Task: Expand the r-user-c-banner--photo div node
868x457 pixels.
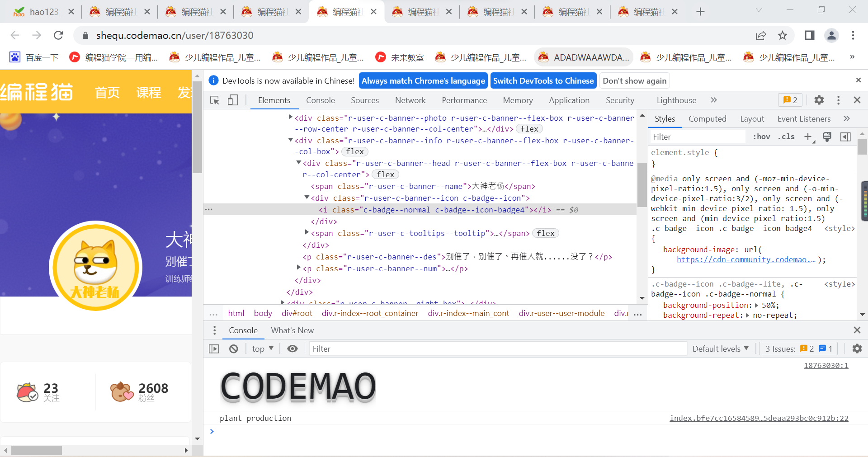Action: 290,117
